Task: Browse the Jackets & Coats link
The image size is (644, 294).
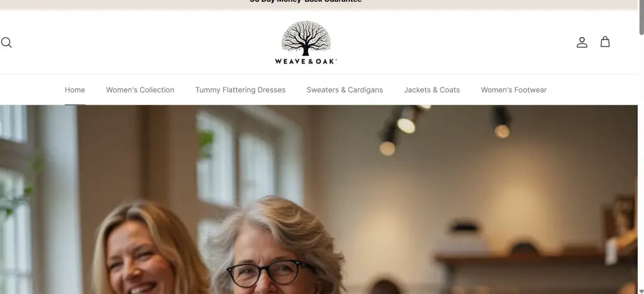Action: 431,89
